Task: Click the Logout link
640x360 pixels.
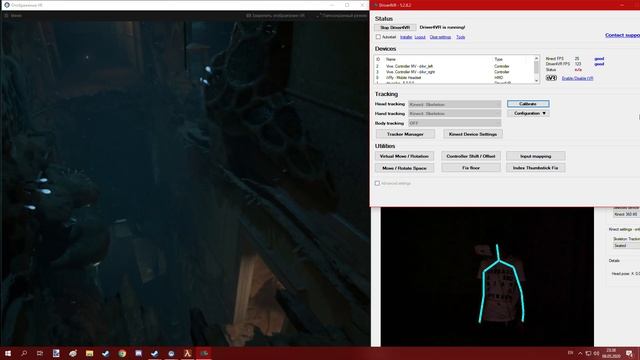Action: tap(420, 37)
